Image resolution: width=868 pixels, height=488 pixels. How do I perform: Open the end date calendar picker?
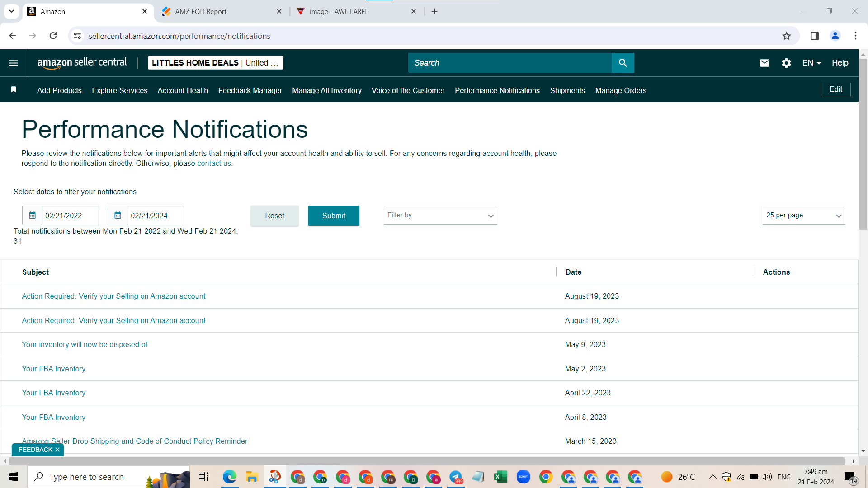pos(118,216)
